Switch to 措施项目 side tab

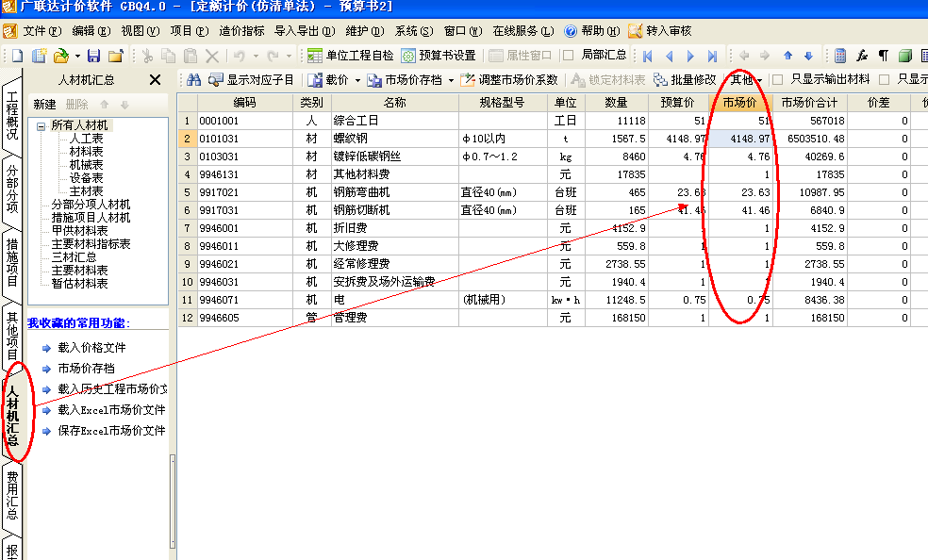[x=12, y=262]
